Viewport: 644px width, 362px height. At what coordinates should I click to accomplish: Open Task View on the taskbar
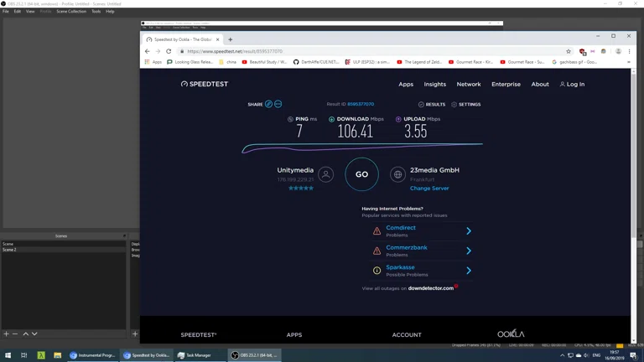pos(23,355)
